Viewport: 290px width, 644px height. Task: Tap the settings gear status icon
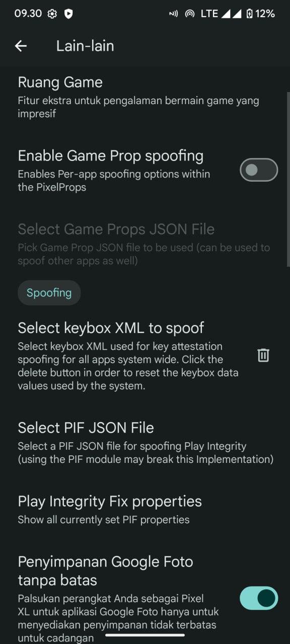(52, 14)
